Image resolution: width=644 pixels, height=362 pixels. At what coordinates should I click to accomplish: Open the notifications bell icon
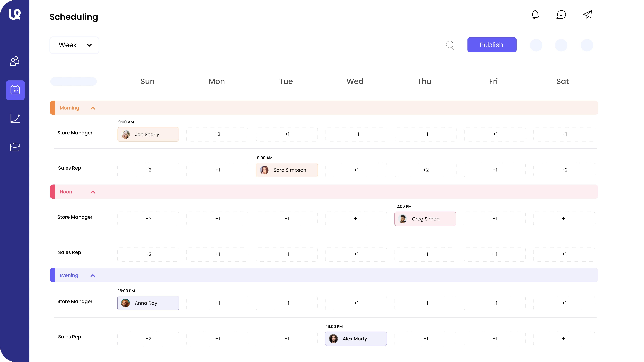click(x=535, y=15)
